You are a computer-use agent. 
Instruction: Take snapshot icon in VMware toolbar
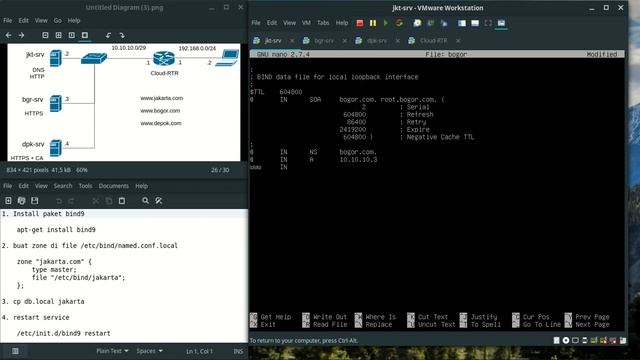(417, 23)
